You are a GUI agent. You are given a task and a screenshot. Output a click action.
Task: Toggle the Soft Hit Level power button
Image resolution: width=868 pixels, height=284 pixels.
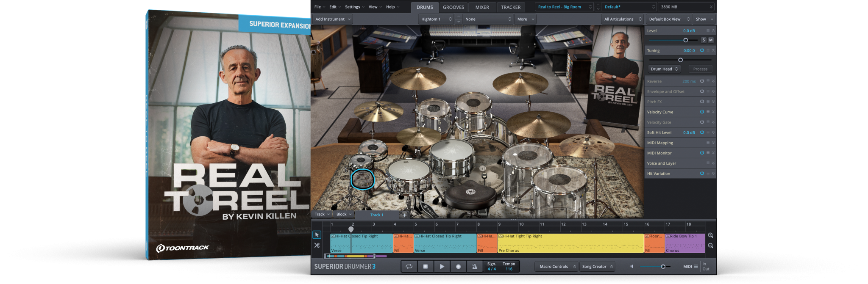(x=702, y=132)
